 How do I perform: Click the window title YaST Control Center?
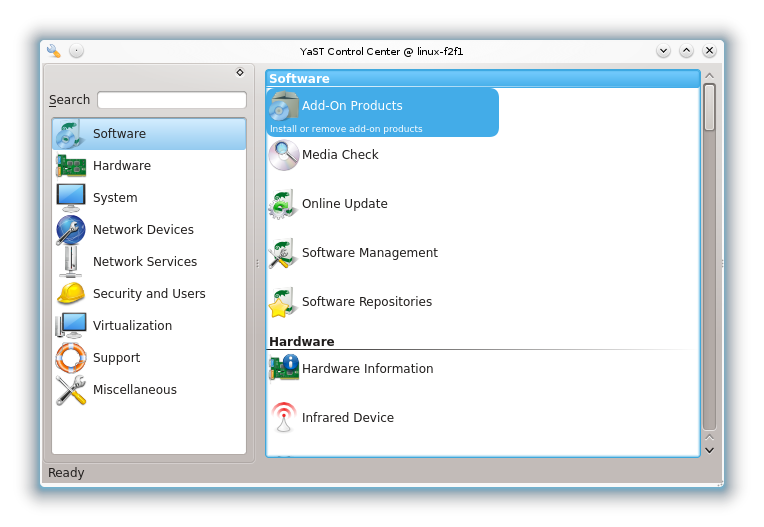click(x=382, y=52)
